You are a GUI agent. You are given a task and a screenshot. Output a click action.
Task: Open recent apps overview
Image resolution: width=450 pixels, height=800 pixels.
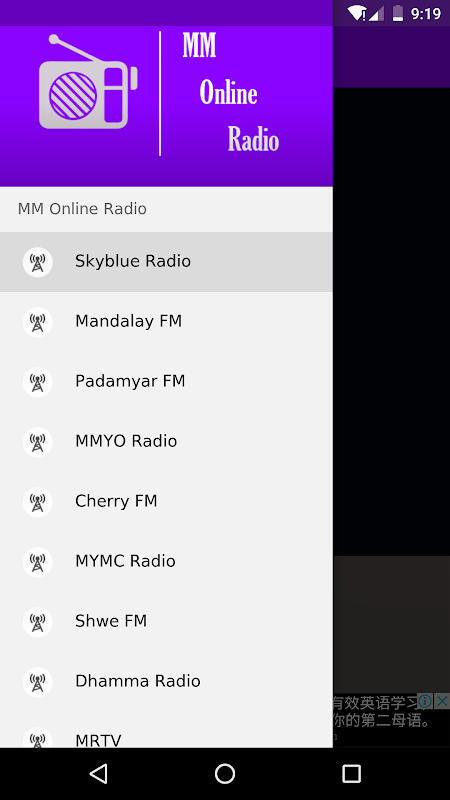point(351,774)
